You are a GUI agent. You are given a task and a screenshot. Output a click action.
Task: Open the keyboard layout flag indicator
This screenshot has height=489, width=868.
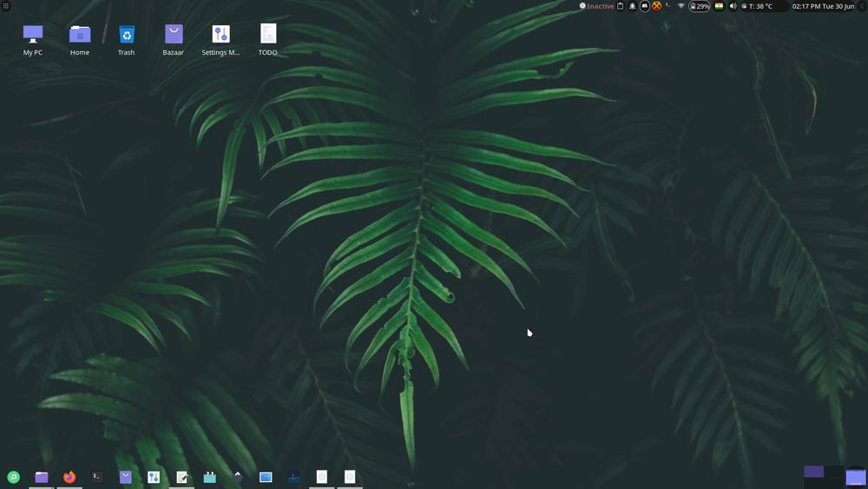coord(719,6)
